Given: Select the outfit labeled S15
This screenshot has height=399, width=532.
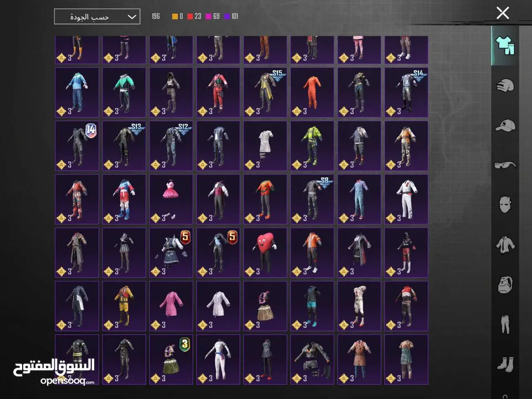Looking at the screenshot, I should (x=265, y=93).
